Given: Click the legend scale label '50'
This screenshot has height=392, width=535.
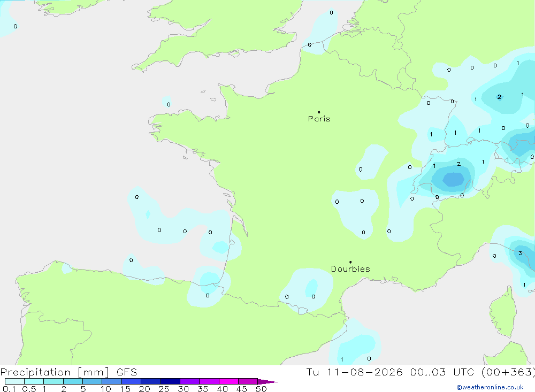Looking at the screenshot, I should point(261,389).
